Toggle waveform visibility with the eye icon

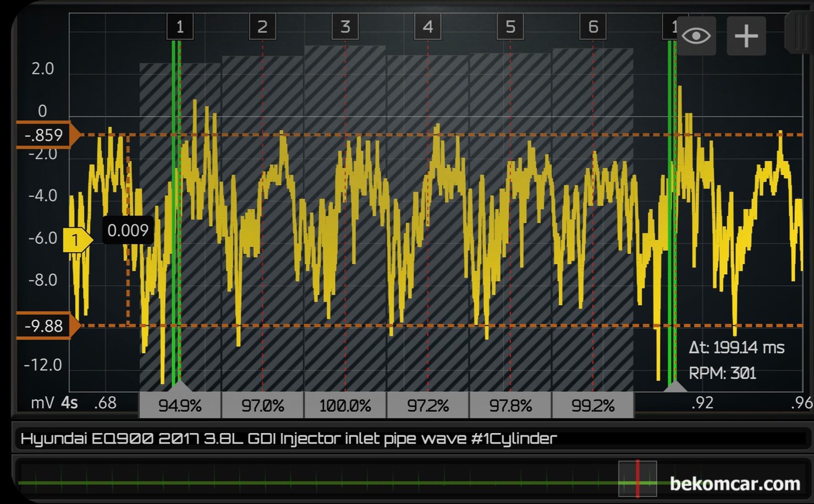point(696,35)
